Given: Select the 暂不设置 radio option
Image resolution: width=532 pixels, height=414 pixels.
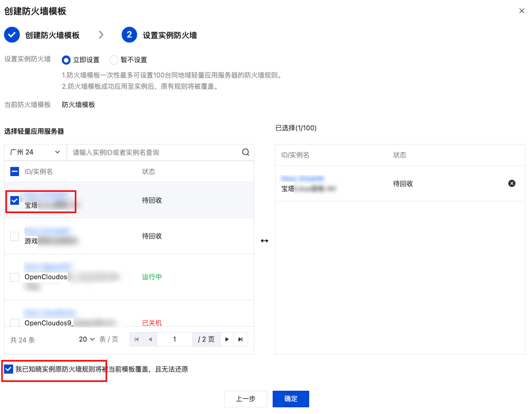Looking at the screenshot, I should coord(114,60).
